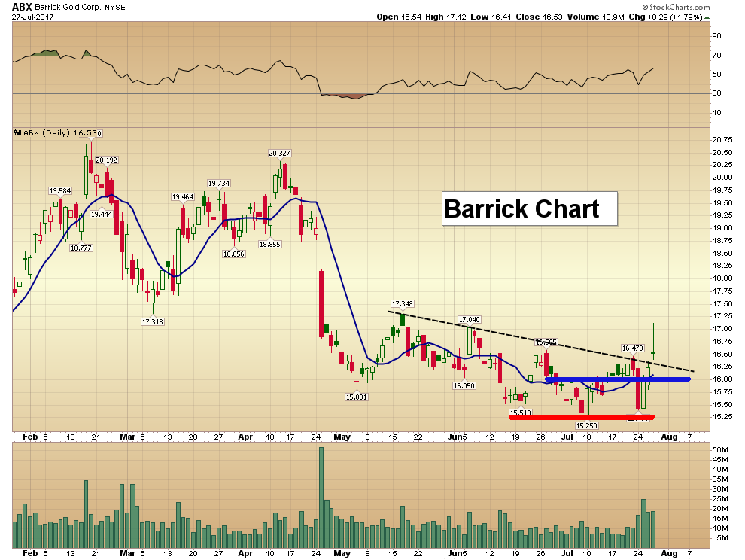Click the 50M volume axis label
This screenshot has height=560, width=745.
(721, 449)
